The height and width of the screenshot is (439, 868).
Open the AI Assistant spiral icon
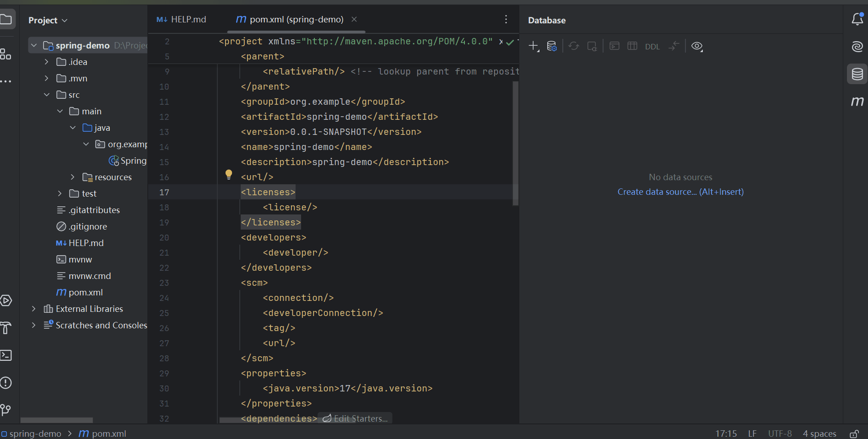point(857,46)
